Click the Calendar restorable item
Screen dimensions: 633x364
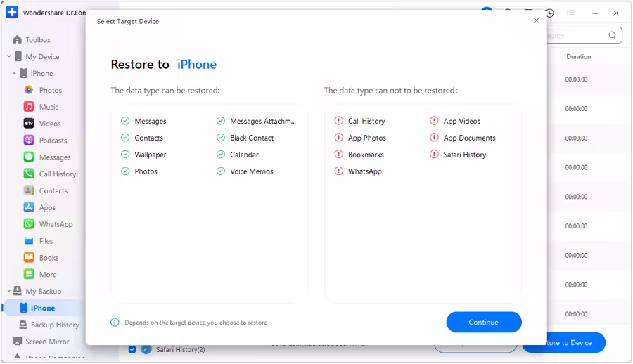238,155
